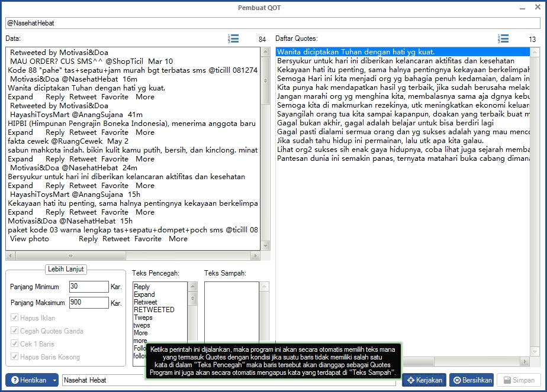This screenshot has width=547, height=392.
Task: Click the Daftar Quotes count '13'
Action: coord(532,40)
